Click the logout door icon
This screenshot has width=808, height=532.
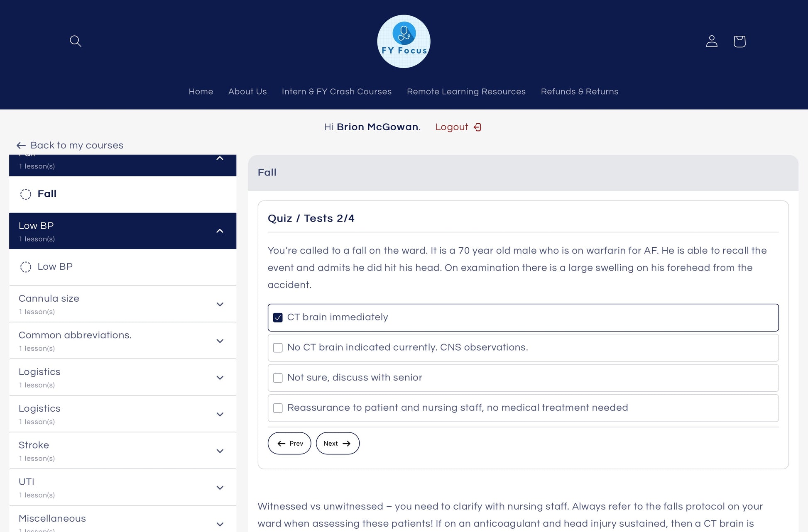click(477, 127)
